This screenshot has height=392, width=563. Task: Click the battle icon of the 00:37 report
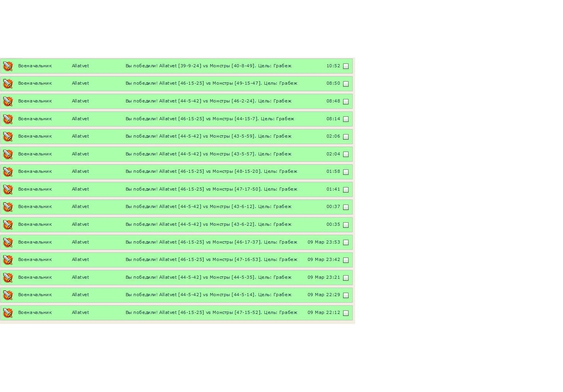pos(8,207)
